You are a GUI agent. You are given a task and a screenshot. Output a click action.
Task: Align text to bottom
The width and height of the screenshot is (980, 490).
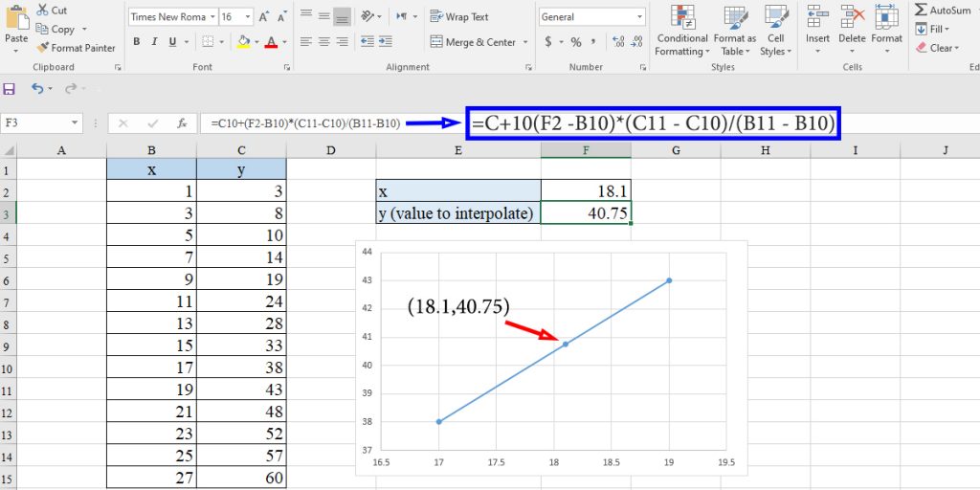(342, 15)
